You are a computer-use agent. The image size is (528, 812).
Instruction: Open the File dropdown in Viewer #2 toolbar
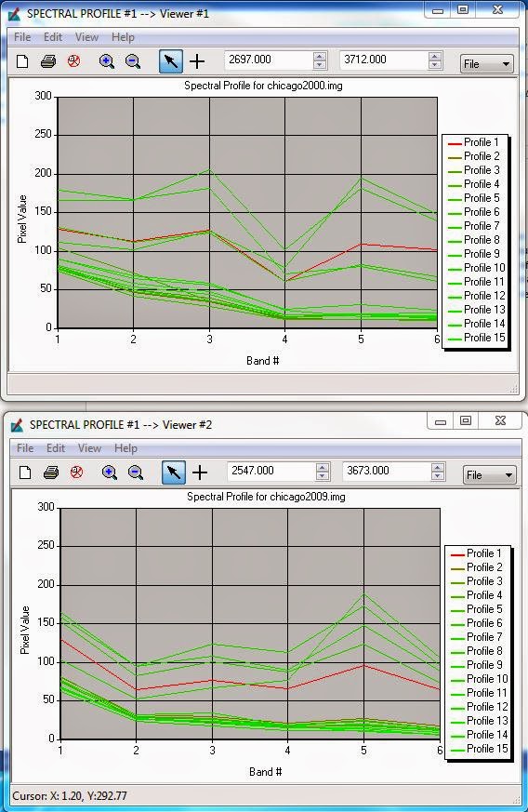click(489, 475)
